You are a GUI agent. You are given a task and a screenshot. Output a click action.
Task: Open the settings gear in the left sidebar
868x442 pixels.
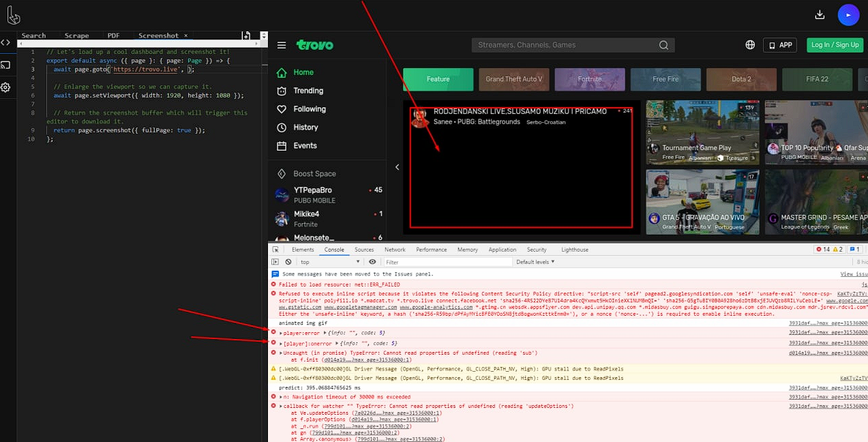click(x=7, y=86)
